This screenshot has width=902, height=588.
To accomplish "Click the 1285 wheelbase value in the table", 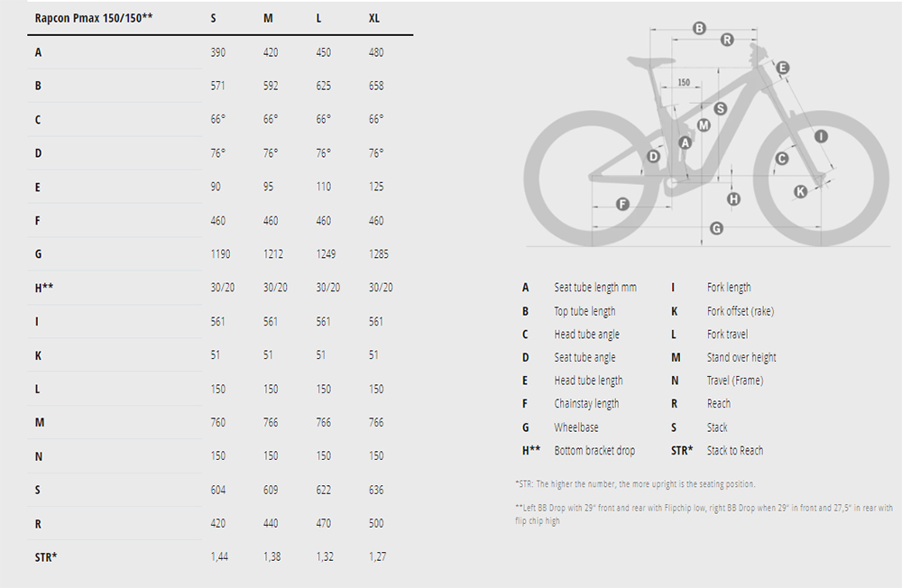I will [378, 254].
